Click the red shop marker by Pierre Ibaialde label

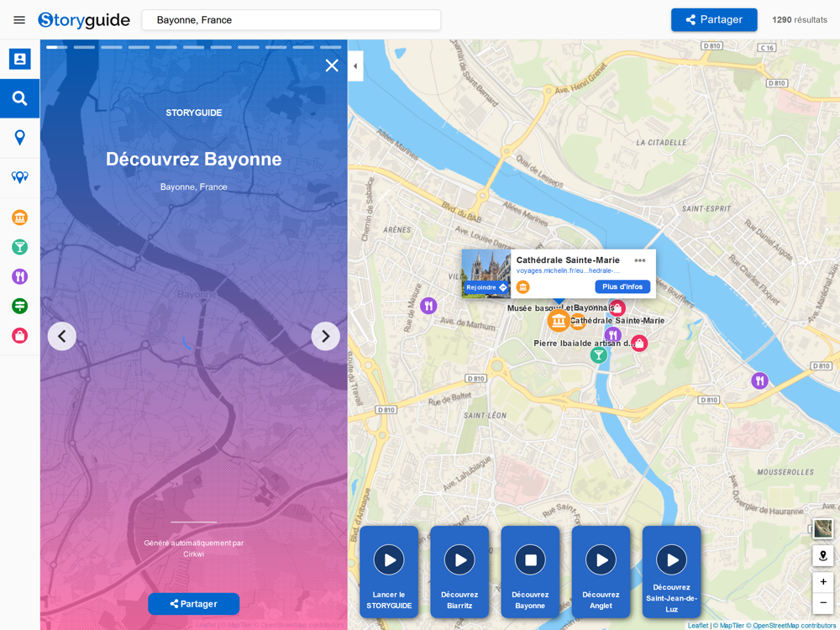click(x=639, y=344)
